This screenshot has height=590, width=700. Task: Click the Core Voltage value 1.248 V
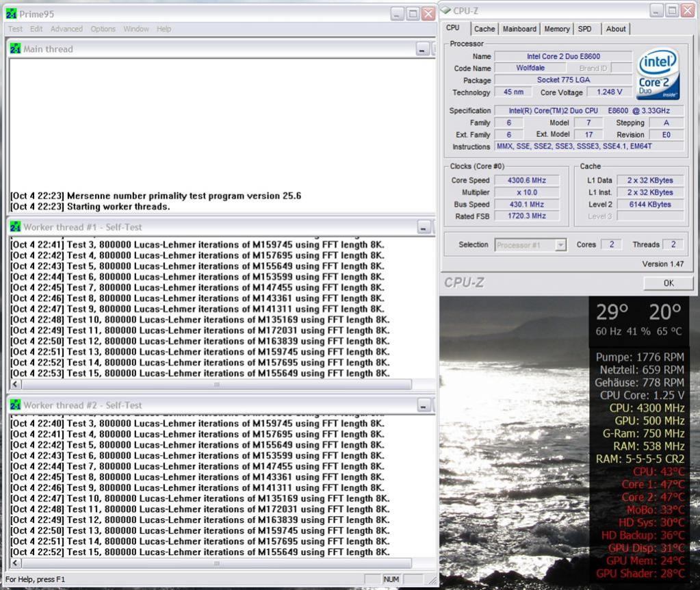pyautogui.click(x=610, y=92)
